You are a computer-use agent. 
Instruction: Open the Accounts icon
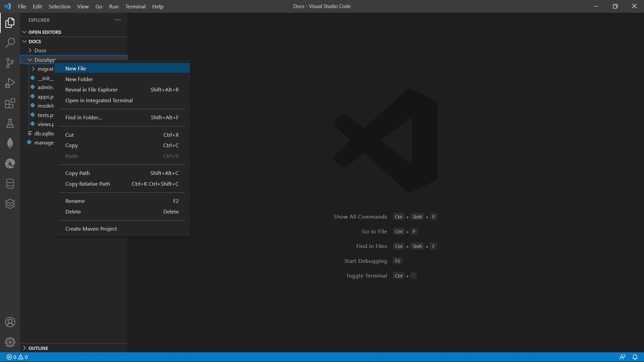10,322
